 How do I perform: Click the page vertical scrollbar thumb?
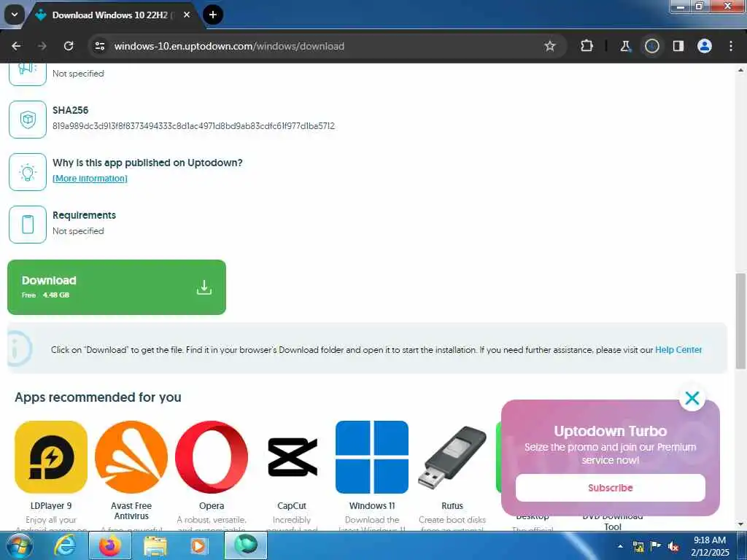[x=741, y=321]
